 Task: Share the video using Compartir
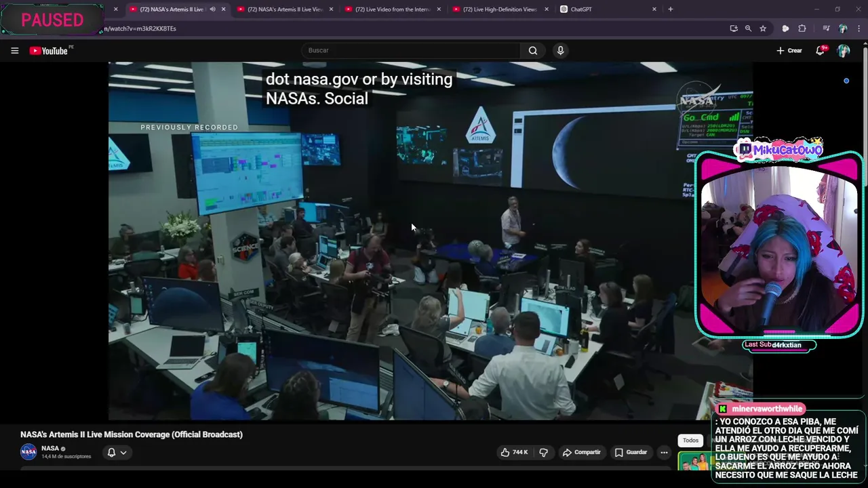tap(582, 452)
